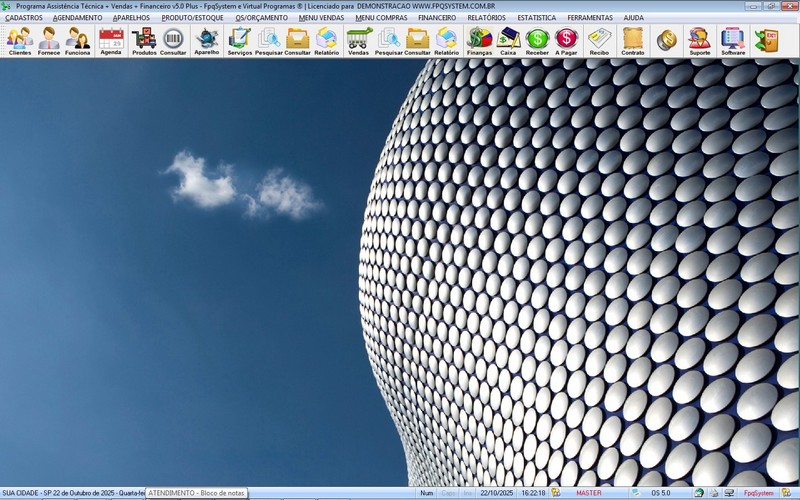Click the Caixa cash register icon
This screenshot has width=800, height=500.
[x=508, y=40]
